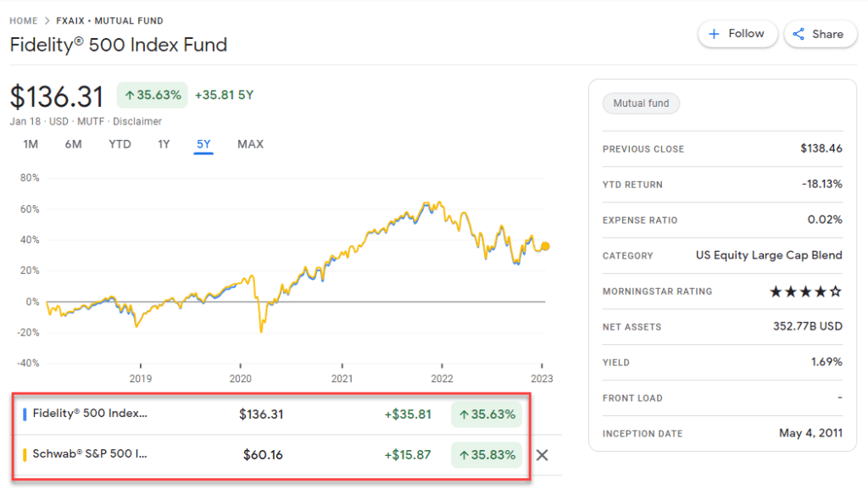
Task: Click the EXPENSE RATIO value 0.02%
Action: [x=825, y=219]
